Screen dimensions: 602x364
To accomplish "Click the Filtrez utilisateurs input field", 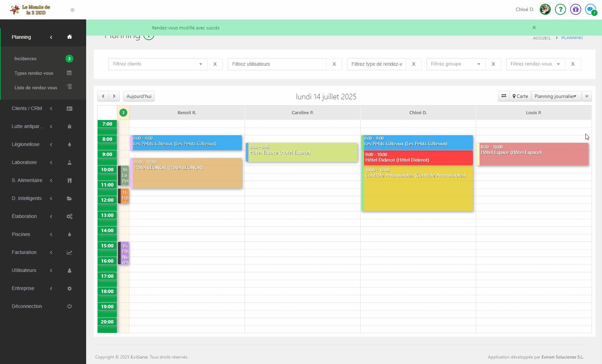I will pos(277,64).
